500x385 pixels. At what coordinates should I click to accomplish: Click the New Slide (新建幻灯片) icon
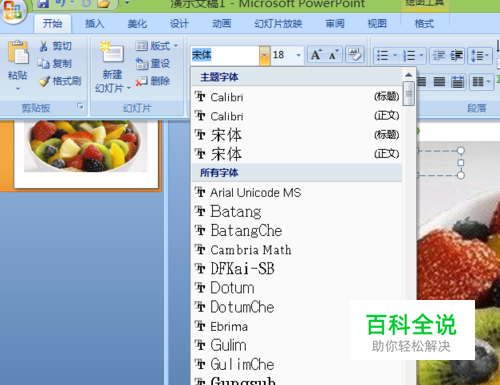pyautogui.click(x=112, y=53)
